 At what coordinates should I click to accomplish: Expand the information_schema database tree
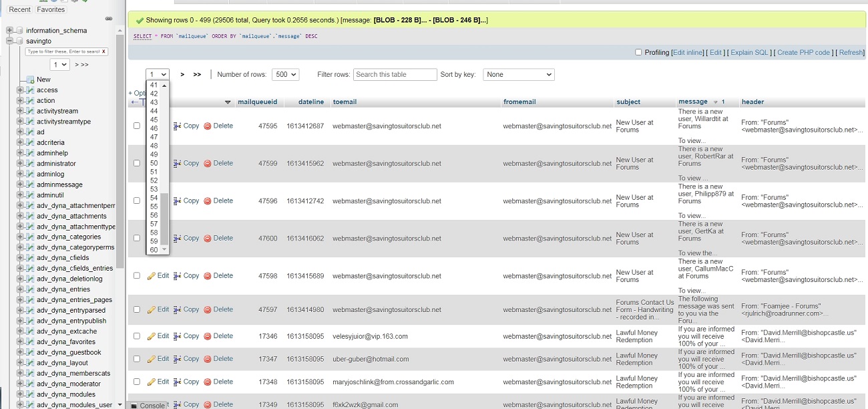pos(9,31)
